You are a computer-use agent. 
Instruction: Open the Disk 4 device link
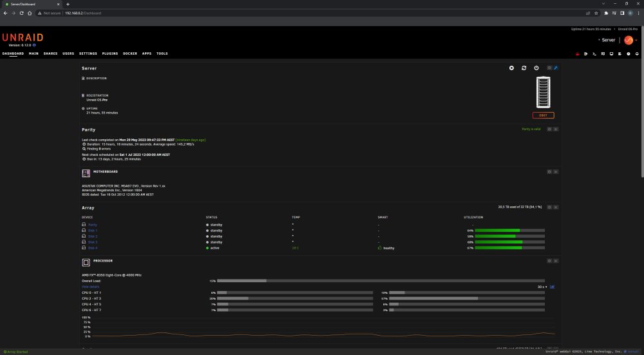[x=92, y=248]
